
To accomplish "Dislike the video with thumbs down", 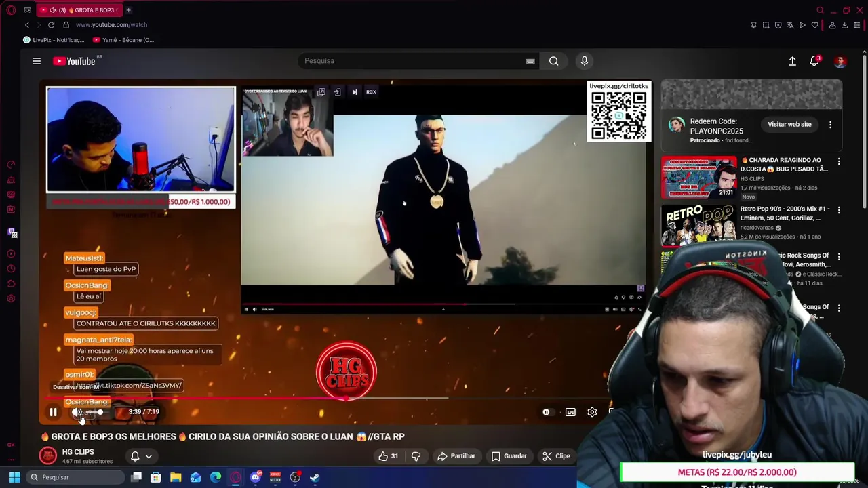I will point(416,456).
